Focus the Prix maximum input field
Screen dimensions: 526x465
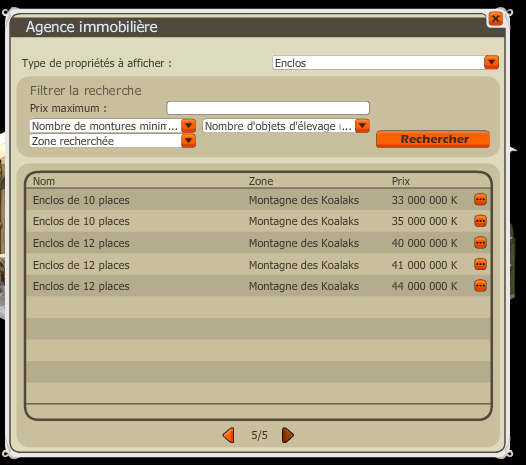click(x=268, y=108)
